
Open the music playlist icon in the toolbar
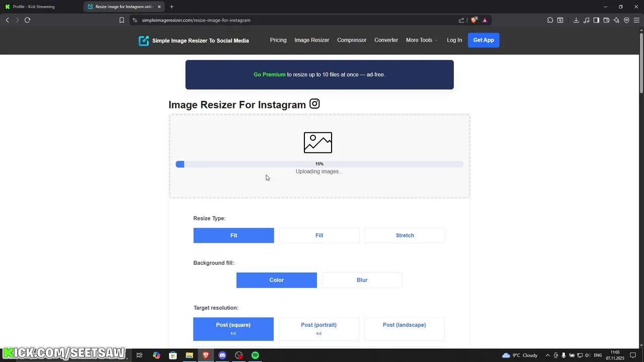[586, 20]
